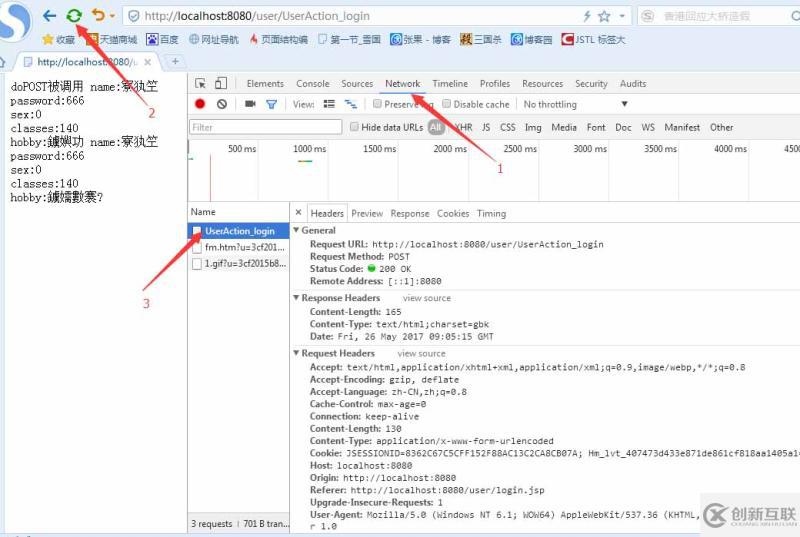Select the large request rows view icon
The width and height of the screenshot is (800, 537).
pos(329,104)
